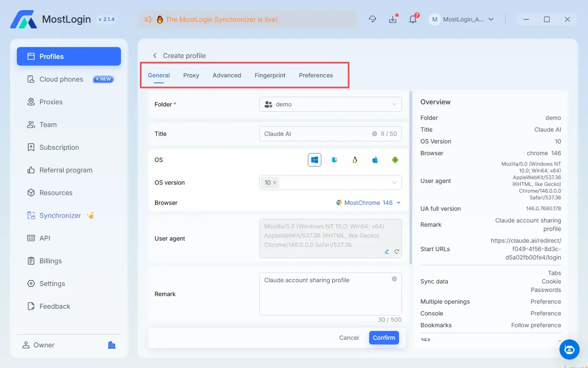
Task: Click the form's vertical scrollbar
Action: (410, 177)
